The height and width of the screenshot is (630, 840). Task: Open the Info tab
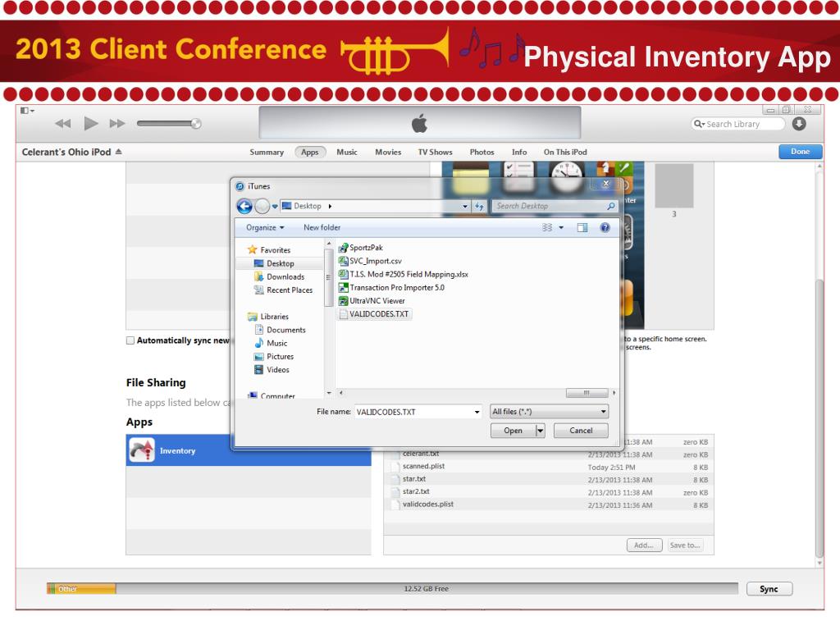click(519, 152)
